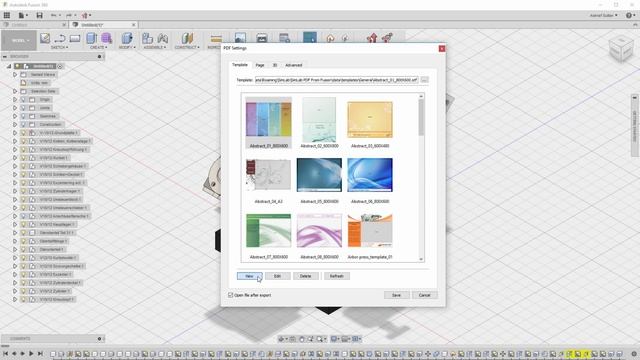Toggle lightbulb on first V1/V12 component row
Screen dimensions: 640x360
[23, 133]
